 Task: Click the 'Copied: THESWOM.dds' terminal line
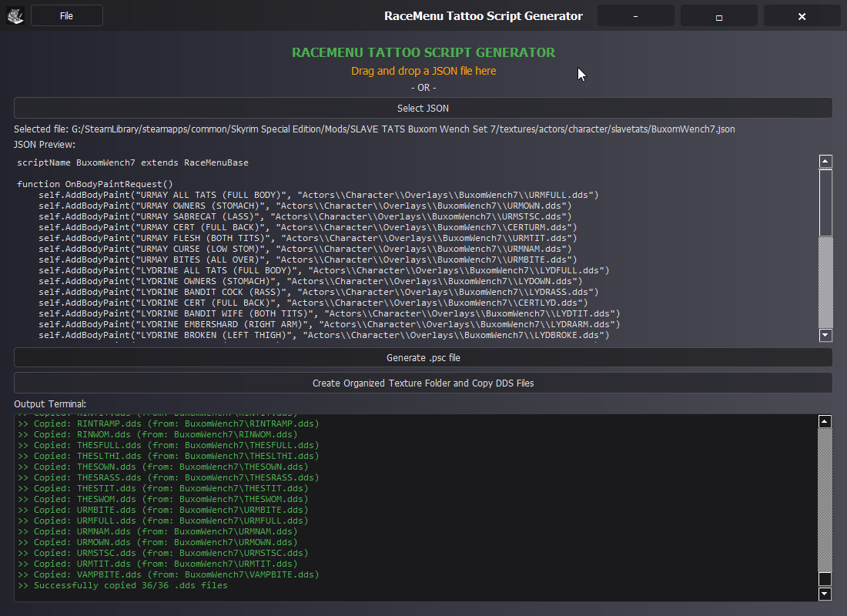pos(163,499)
